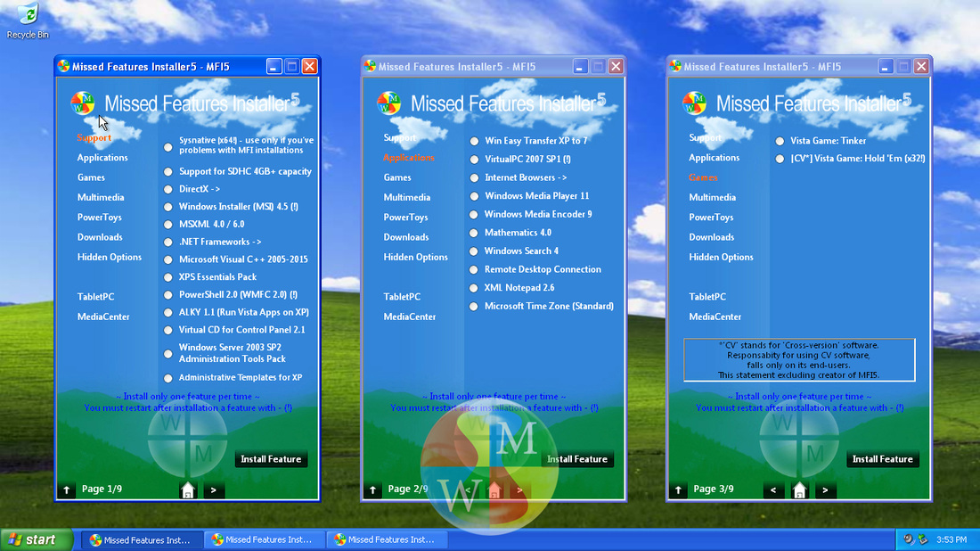Viewport: 980px width, 551px height.
Task: Click MFI logo in Support page window header
Action: (x=83, y=103)
